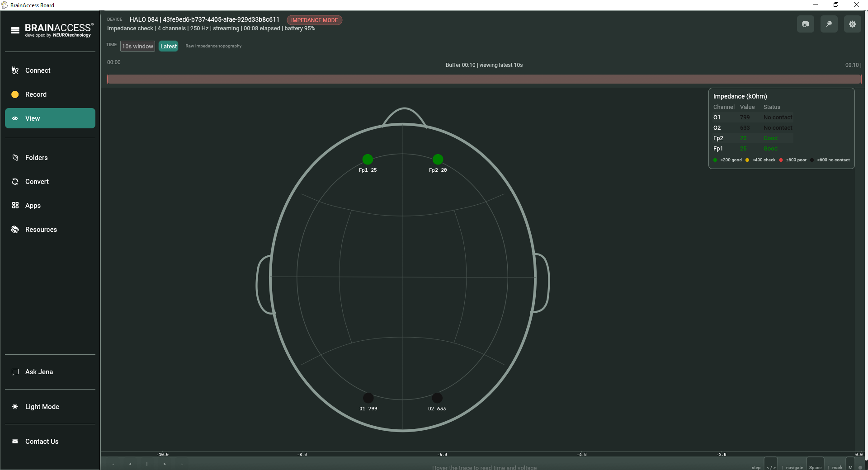
Task: Pause playback with the pause control
Action: tap(147, 464)
